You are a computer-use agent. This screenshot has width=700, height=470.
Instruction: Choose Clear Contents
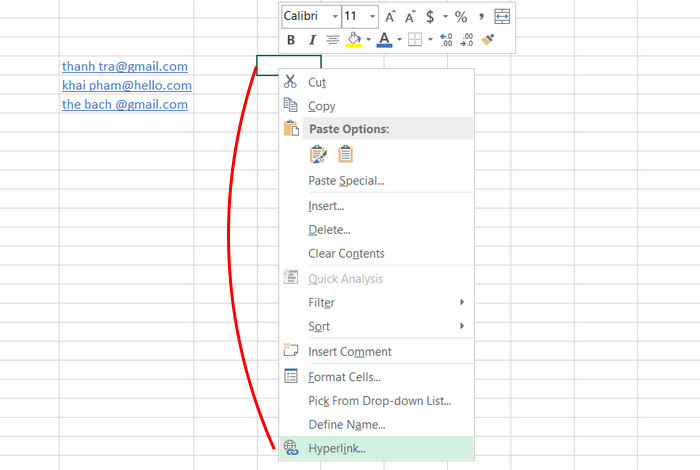(x=377, y=254)
